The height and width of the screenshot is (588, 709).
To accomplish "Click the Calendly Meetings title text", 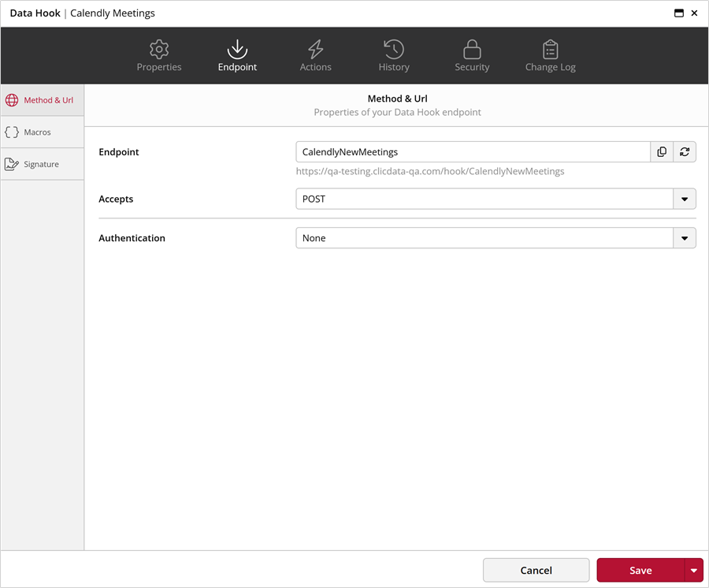I will point(113,13).
